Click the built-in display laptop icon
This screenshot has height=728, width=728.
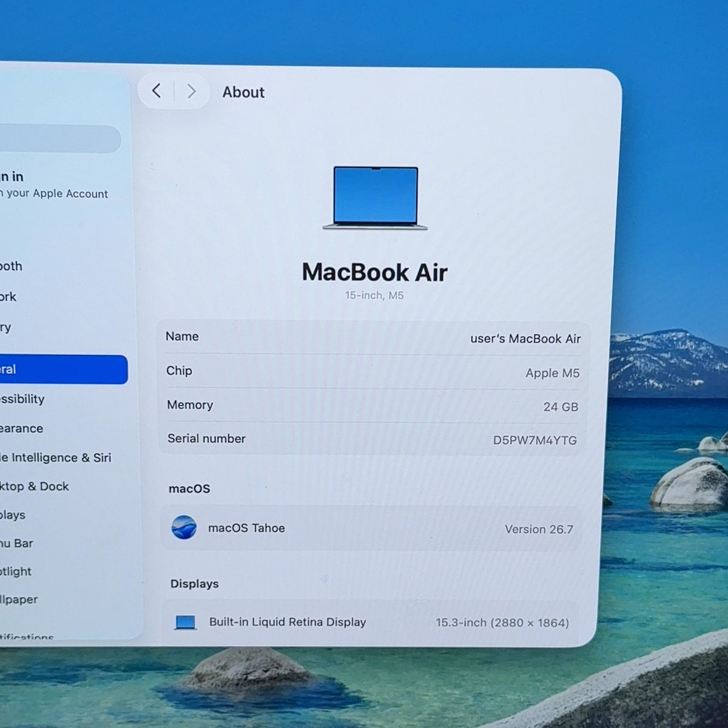tap(185, 622)
